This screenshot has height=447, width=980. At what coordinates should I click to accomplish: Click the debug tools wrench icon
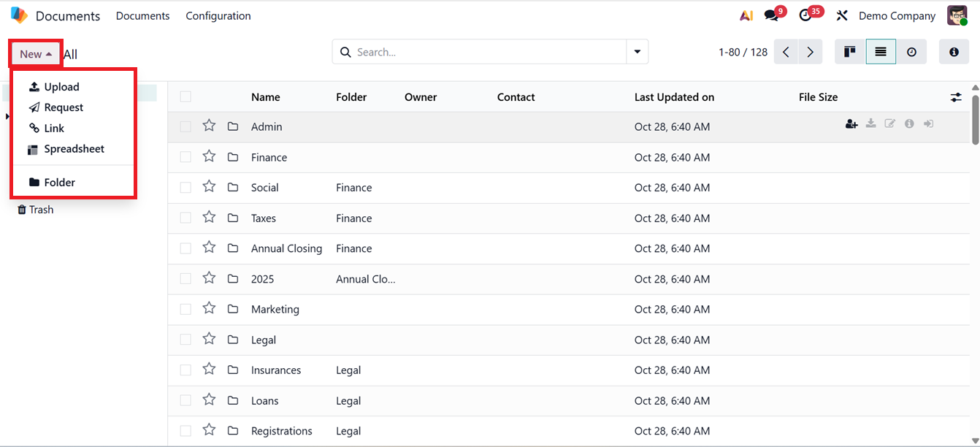pos(842,15)
